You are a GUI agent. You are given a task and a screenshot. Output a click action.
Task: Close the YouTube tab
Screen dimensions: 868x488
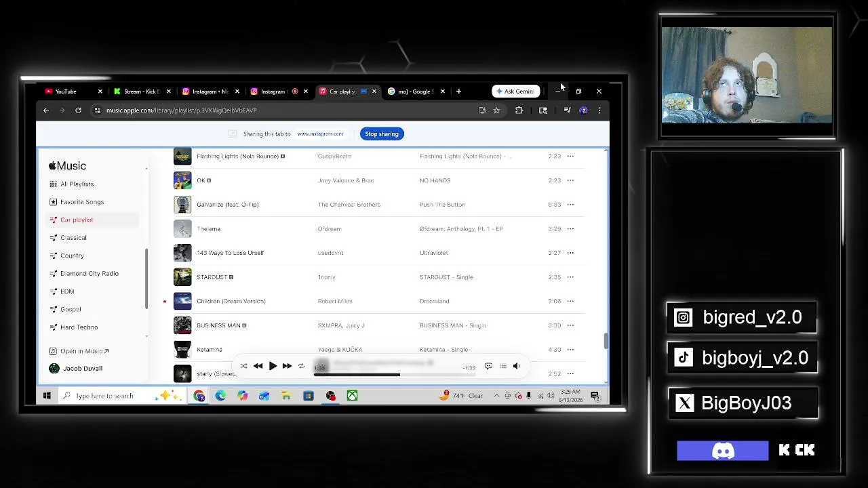click(x=100, y=91)
